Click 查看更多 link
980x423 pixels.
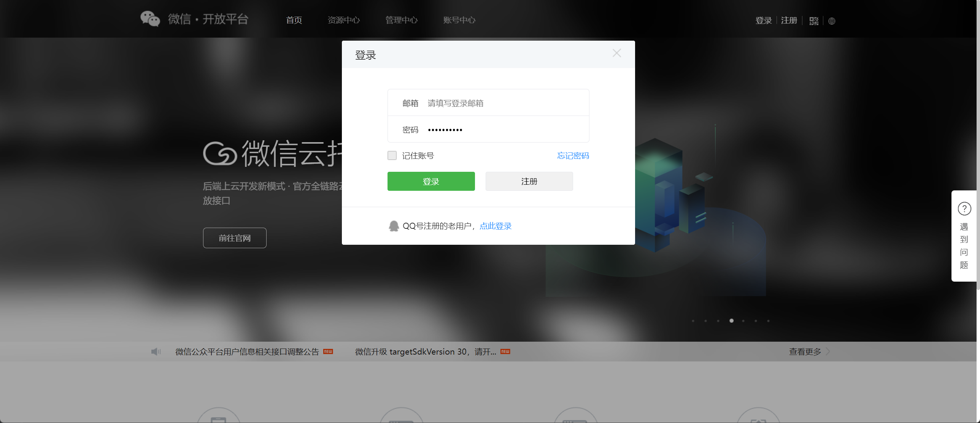tap(805, 352)
